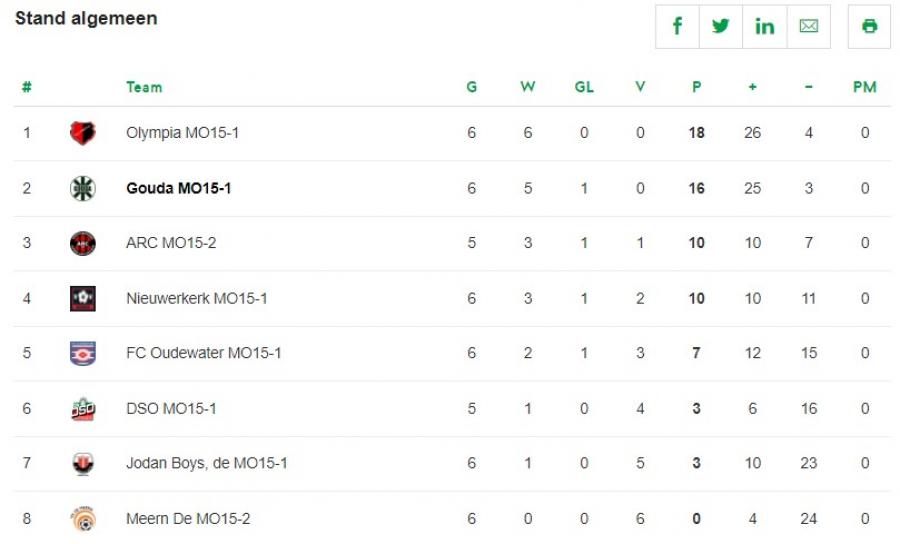Select FC Oudewater MO15-1 team name
900x544 pixels.
(203, 353)
